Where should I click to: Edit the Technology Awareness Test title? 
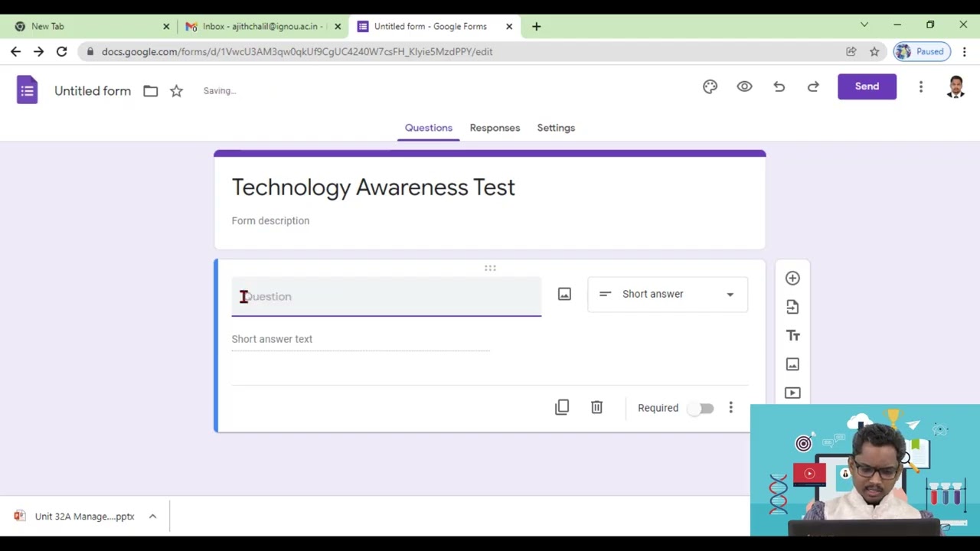tap(374, 187)
